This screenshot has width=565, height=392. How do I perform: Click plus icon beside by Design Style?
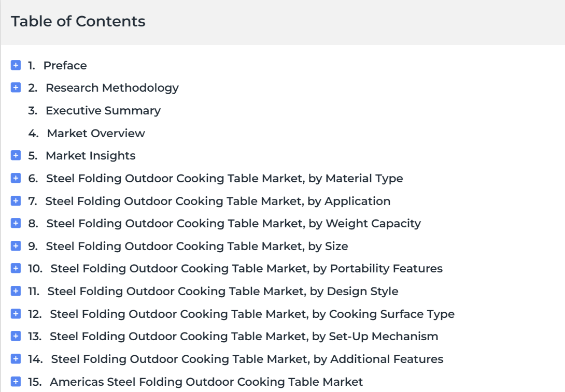point(16,291)
